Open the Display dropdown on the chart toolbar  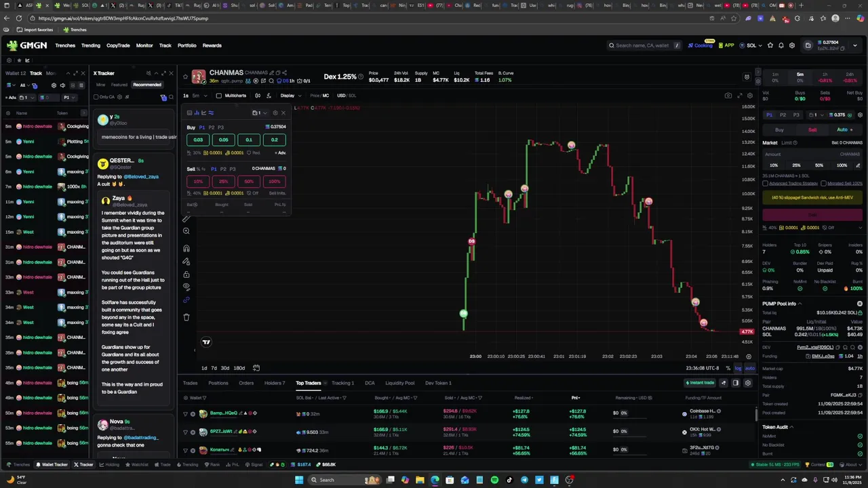(290, 96)
